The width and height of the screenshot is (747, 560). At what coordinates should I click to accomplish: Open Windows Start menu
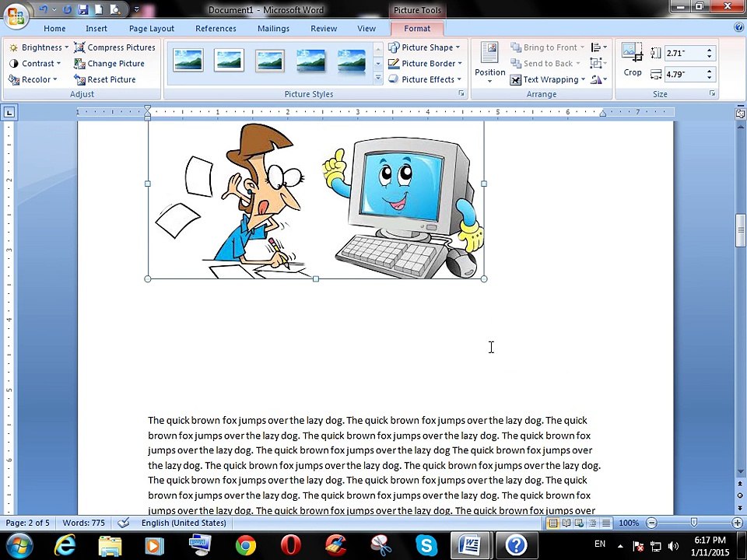[19, 544]
